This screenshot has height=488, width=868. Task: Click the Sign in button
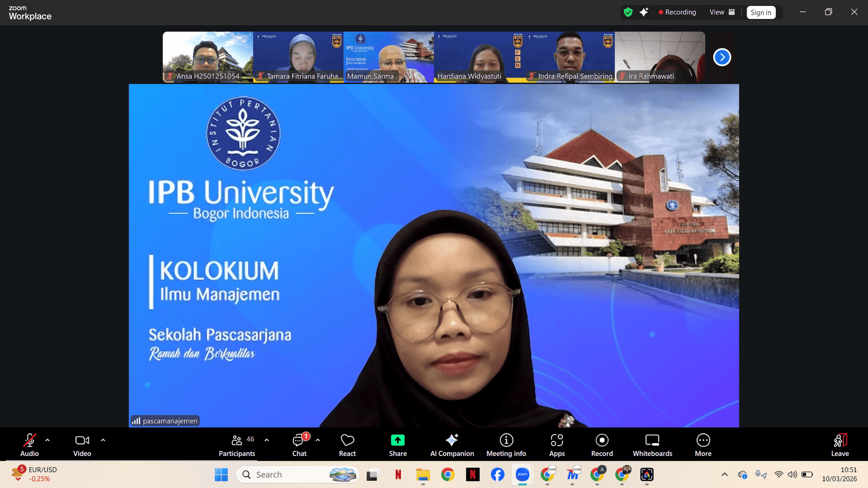point(761,12)
